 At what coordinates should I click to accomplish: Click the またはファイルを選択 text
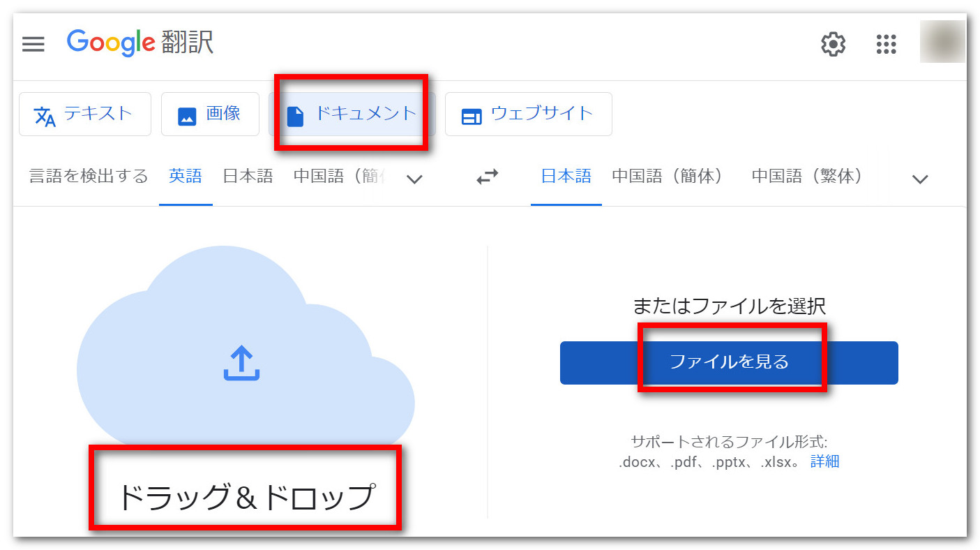click(x=729, y=306)
